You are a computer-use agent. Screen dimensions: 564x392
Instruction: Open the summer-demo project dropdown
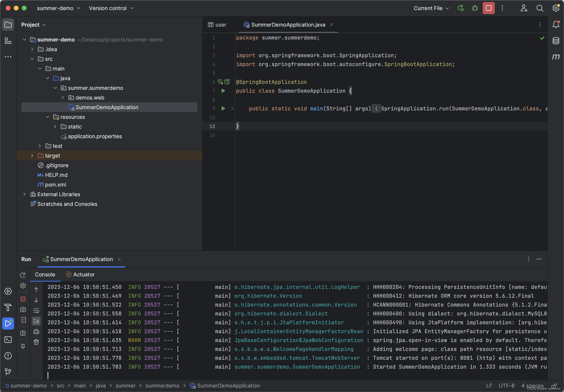58,8
